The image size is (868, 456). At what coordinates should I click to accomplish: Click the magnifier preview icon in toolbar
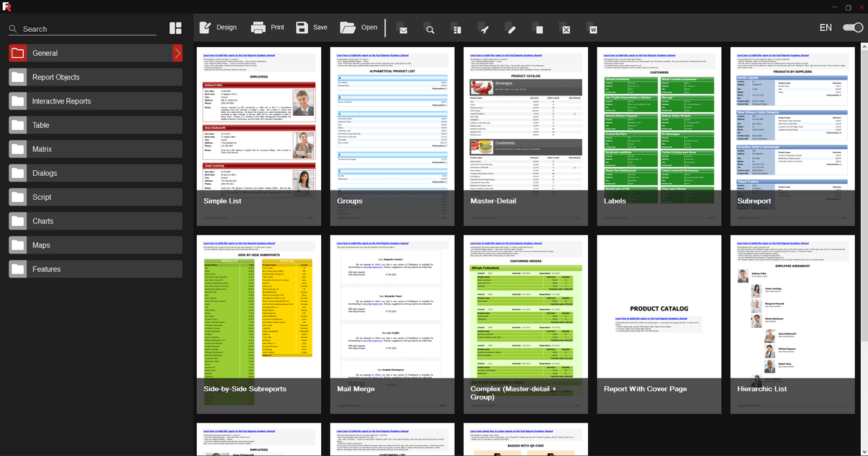[430, 30]
